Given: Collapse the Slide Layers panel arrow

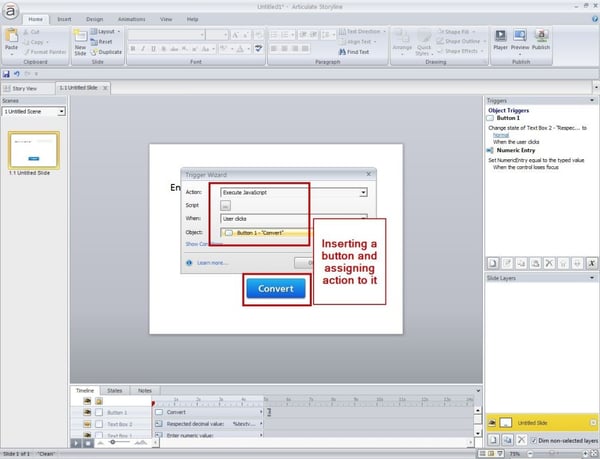Looking at the screenshot, I should pos(592,278).
